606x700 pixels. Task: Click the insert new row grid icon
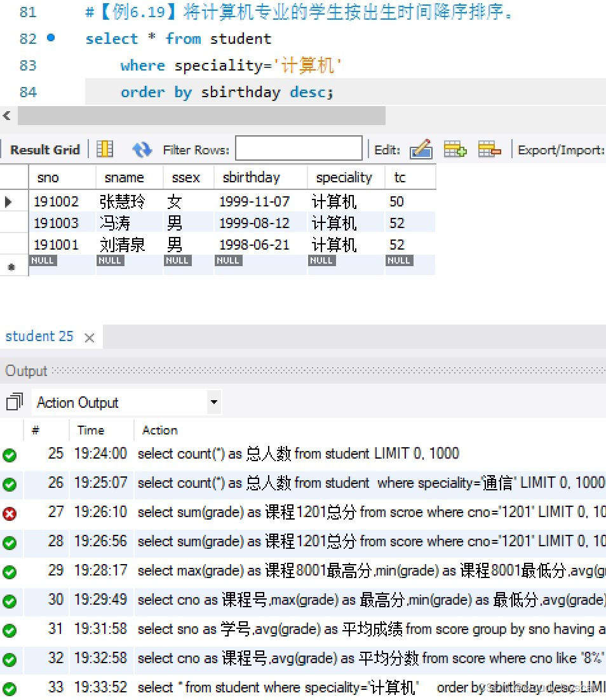455,149
